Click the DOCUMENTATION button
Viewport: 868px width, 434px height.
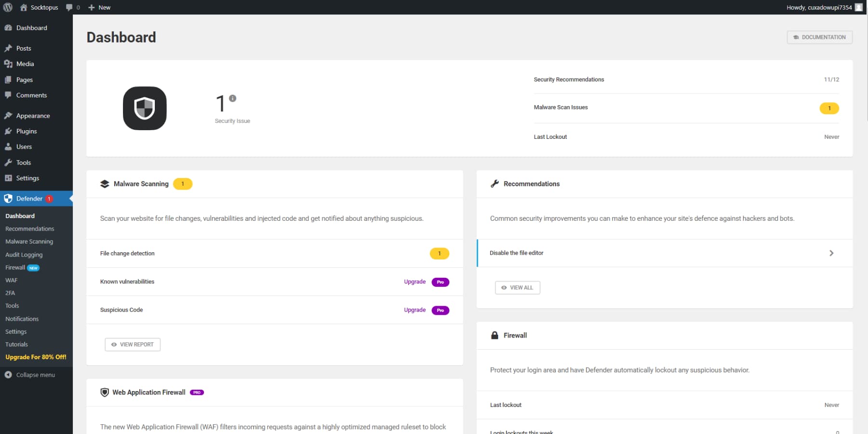click(x=819, y=37)
